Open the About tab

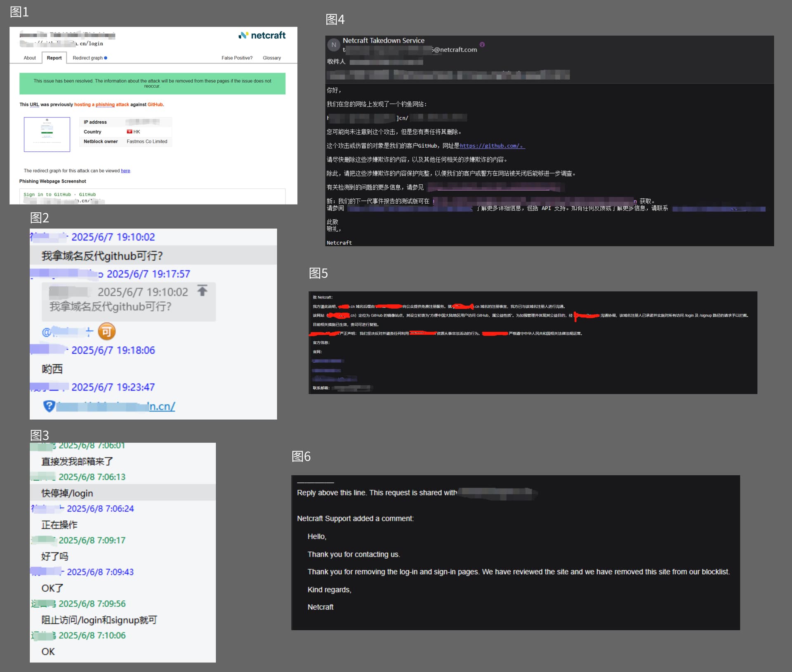coord(30,58)
